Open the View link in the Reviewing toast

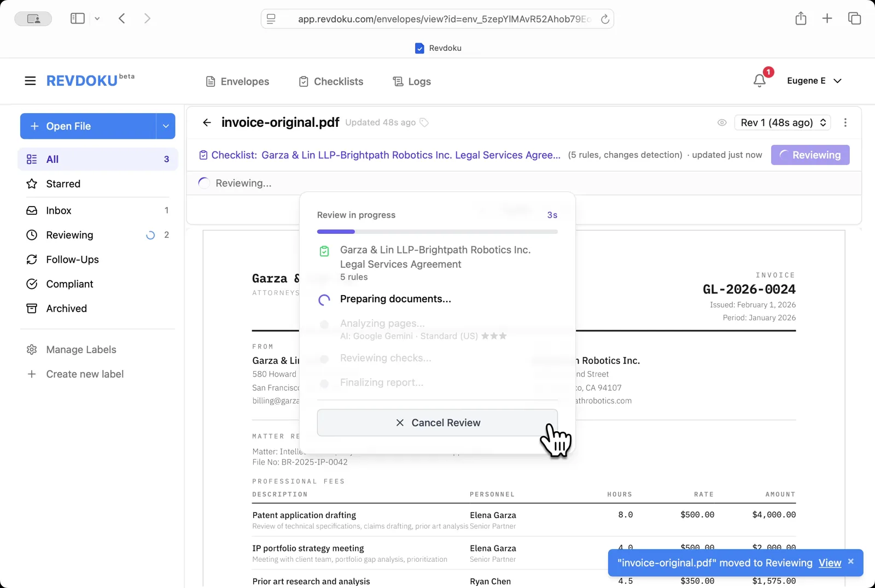(x=829, y=562)
